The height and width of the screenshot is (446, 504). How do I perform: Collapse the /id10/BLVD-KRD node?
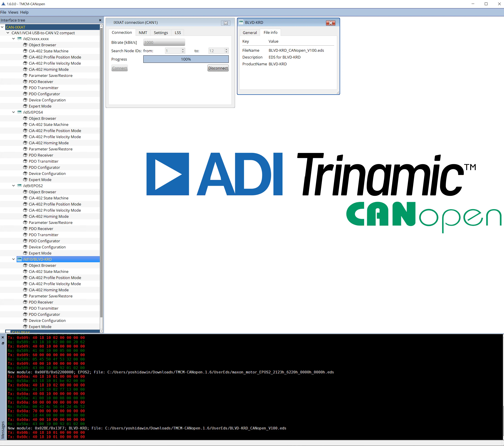point(14,259)
